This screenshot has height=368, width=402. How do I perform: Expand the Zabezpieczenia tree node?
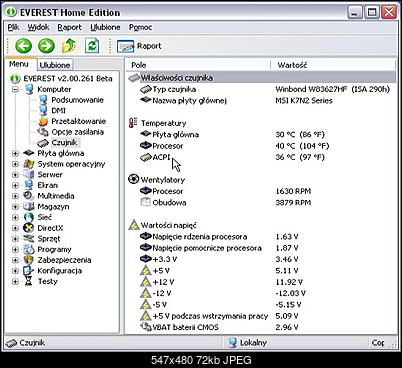tap(15, 260)
